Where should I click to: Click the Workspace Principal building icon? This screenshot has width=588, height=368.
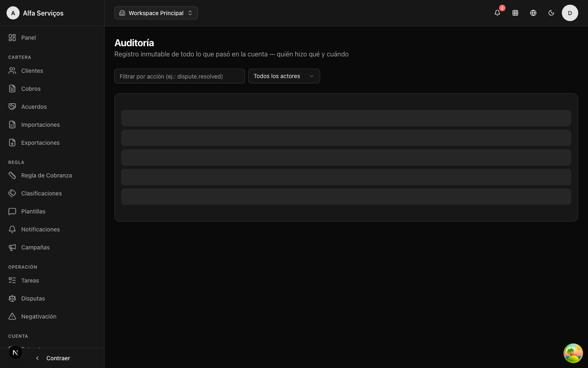122,13
